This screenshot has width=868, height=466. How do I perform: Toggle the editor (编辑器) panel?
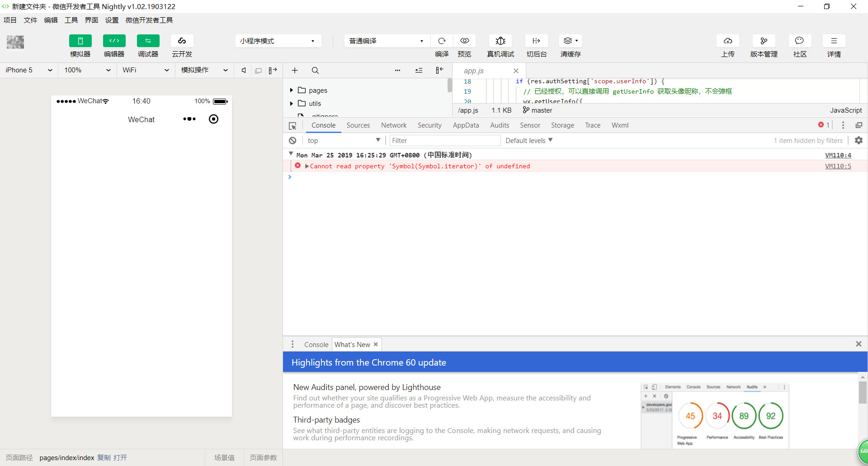[x=114, y=41]
